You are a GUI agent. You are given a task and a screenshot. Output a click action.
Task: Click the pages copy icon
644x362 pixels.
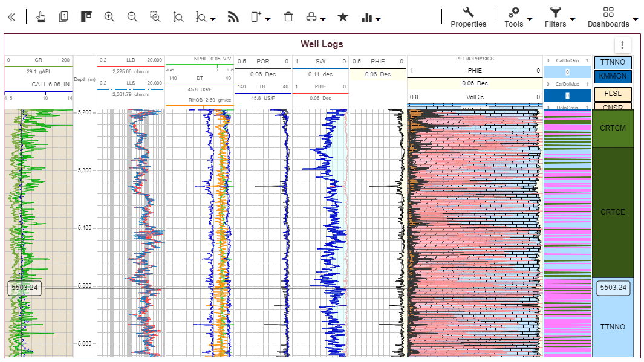[x=63, y=17]
